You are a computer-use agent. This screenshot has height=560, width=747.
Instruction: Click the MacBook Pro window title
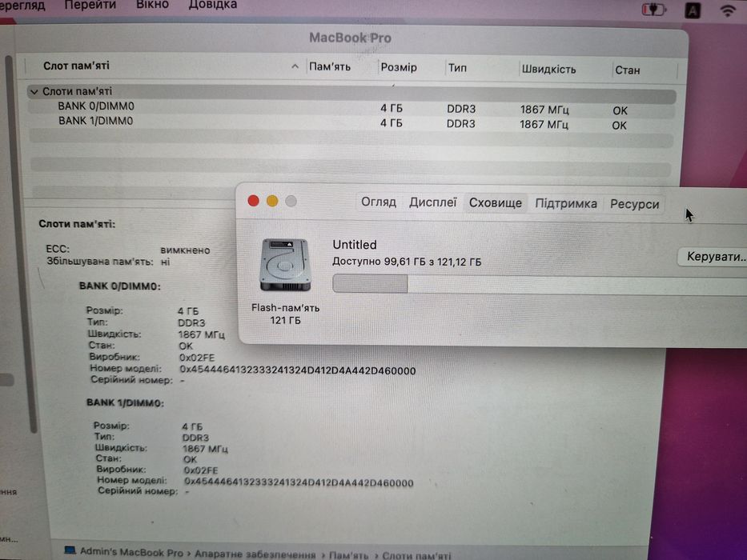[350, 38]
